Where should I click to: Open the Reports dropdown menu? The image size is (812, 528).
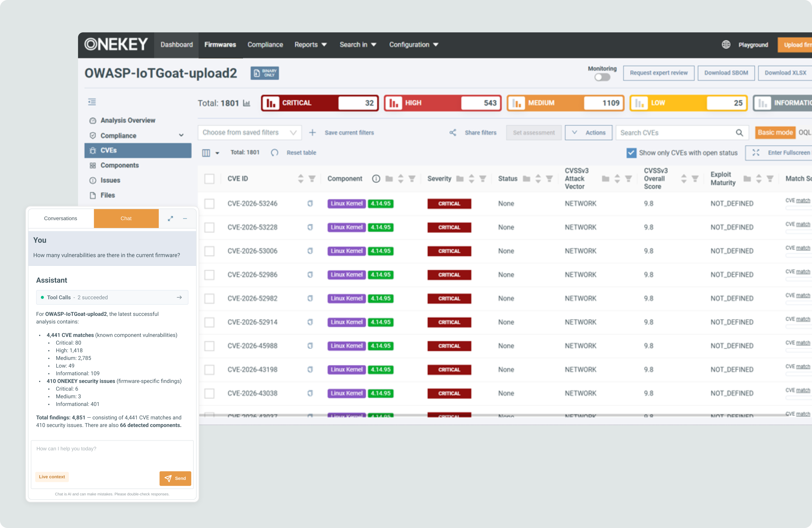[311, 45]
